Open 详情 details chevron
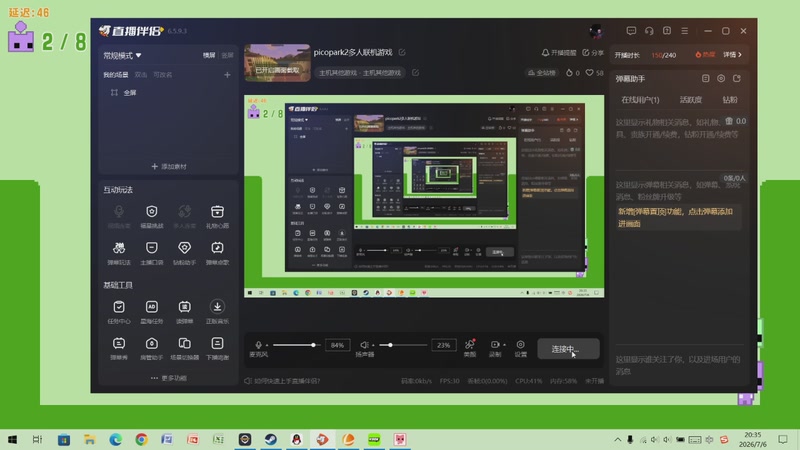This screenshot has width=800, height=450. [733, 55]
